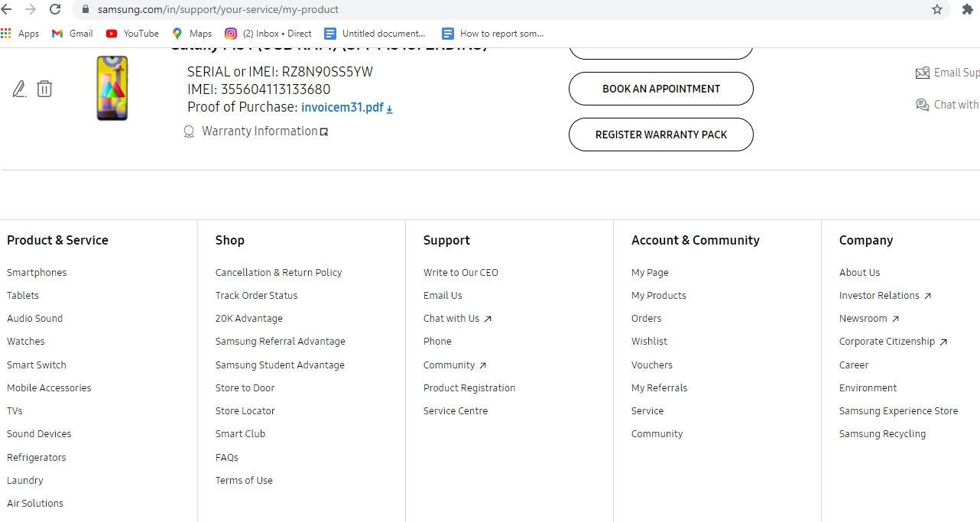
Task: Click the site padlock icon
Action: (85, 9)
